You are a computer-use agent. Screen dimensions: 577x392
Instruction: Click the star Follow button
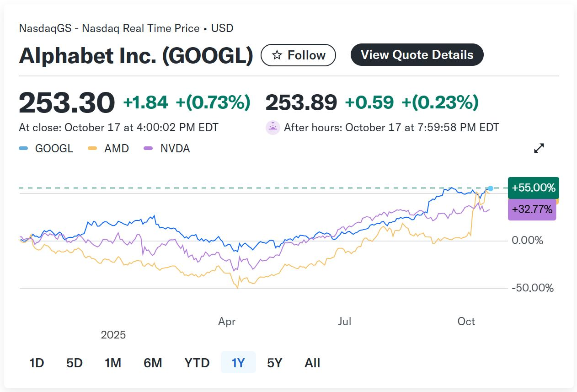pyautogui.click(x=298, y=55)
